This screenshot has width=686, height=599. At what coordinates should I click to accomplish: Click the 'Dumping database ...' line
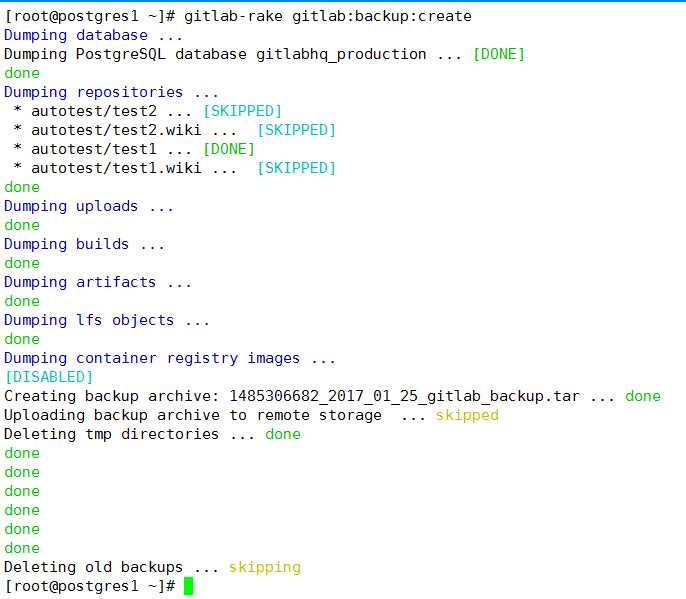click(93, 35)
